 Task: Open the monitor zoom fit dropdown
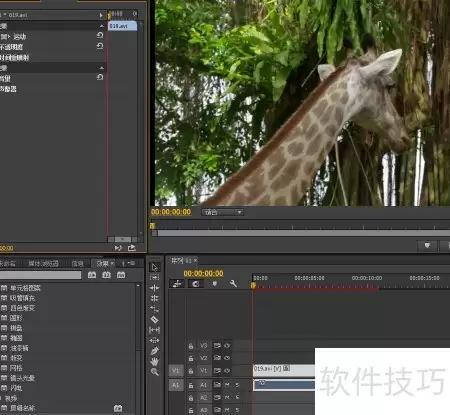(x=223, y=212)
